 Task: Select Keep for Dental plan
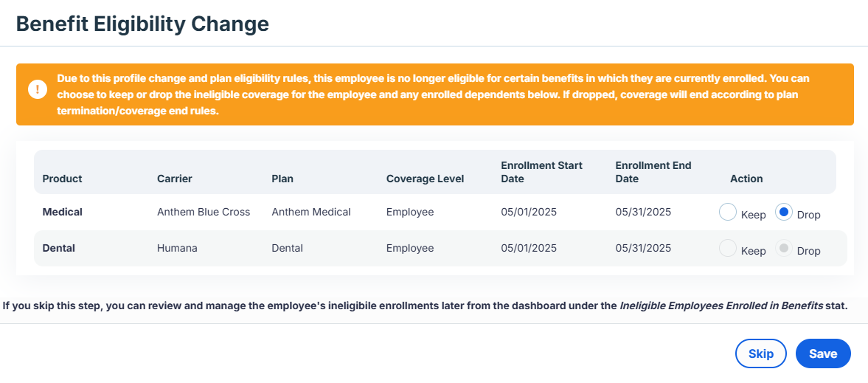coord(727,248)
